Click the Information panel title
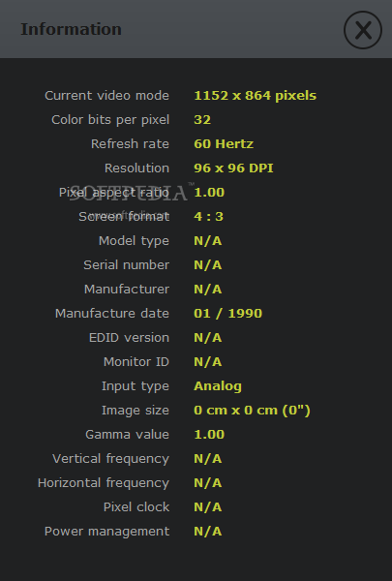The height and width of the screenshot is (581, 392). coord(71,29)
